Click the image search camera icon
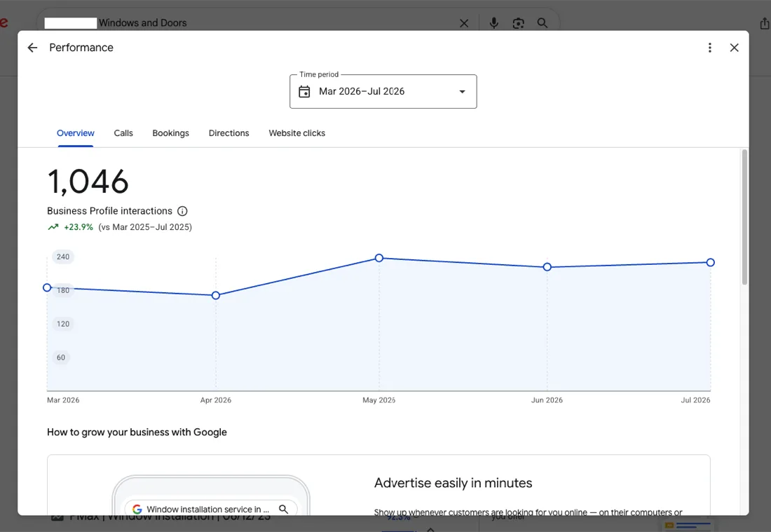The image size is (771, 532). [x=518, y=23]
